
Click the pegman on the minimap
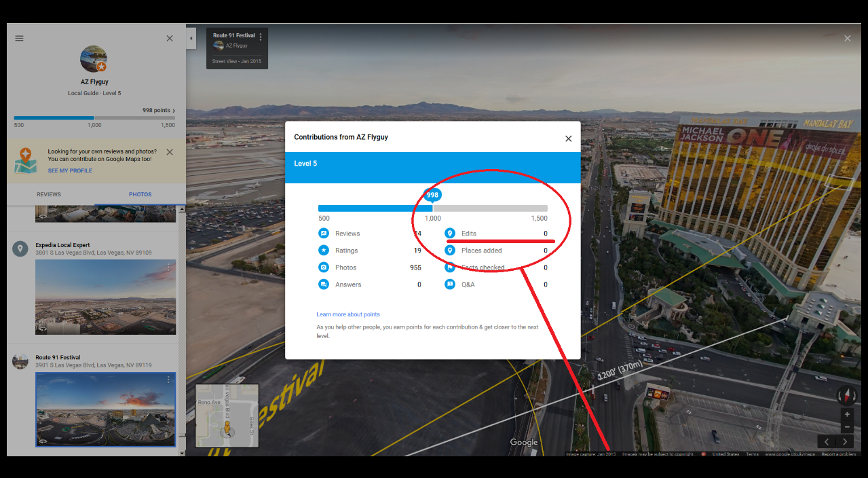tap(227, 428)
